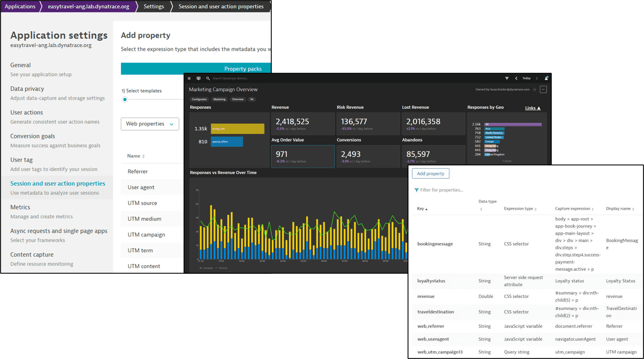Favorite the dashboard with the star icon
The width and height of the screenshot is (644, 359).
[x=535, y=90]
